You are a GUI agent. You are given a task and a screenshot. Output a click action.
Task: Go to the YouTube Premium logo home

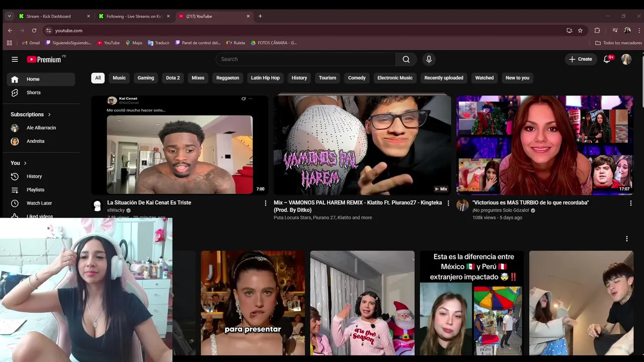point(44,59)
